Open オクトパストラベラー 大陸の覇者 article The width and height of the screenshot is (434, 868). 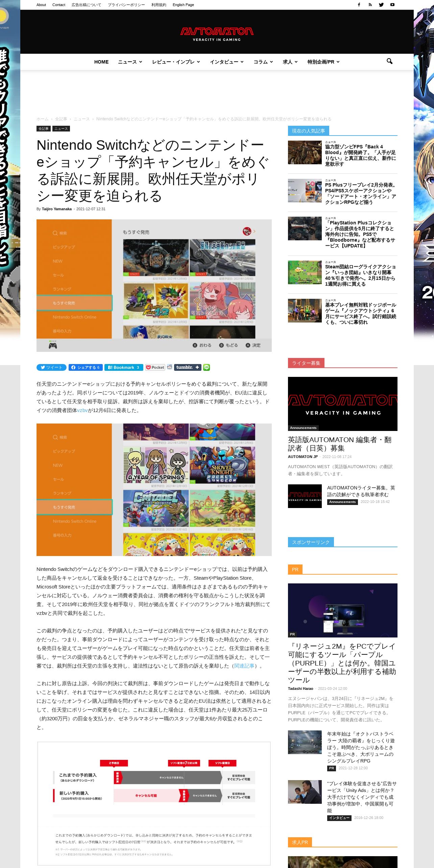coord(361,747)
